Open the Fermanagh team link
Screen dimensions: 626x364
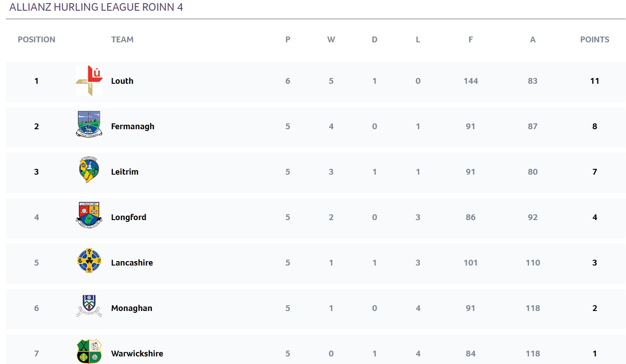click(133, 127)
